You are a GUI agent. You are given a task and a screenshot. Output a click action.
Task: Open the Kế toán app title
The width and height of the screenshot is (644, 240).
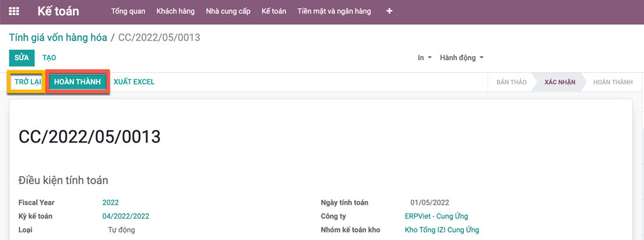pyautogui.click(x=58, y=11)
